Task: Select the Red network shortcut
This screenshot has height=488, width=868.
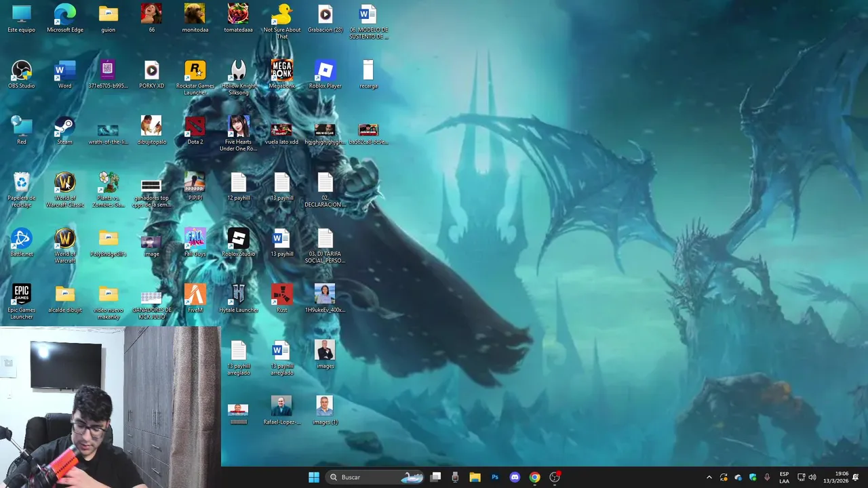Action: pyautogui.click(x=21, y=131)
